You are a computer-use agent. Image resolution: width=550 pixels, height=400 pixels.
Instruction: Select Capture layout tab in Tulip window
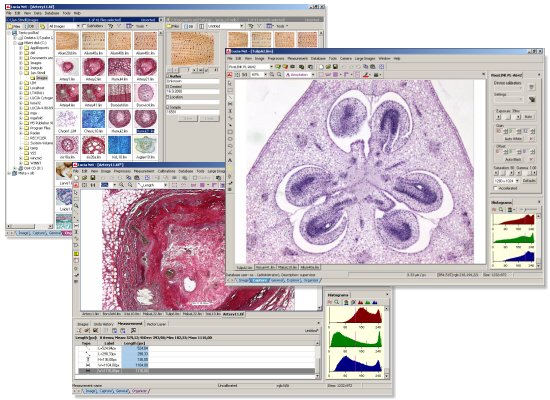click(x=260, y=280)
